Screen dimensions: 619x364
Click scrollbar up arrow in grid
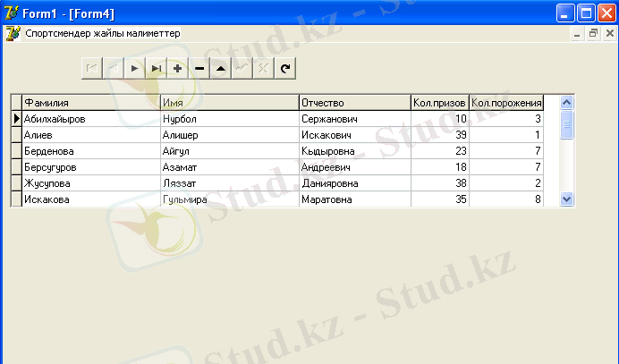coord(566,103)
